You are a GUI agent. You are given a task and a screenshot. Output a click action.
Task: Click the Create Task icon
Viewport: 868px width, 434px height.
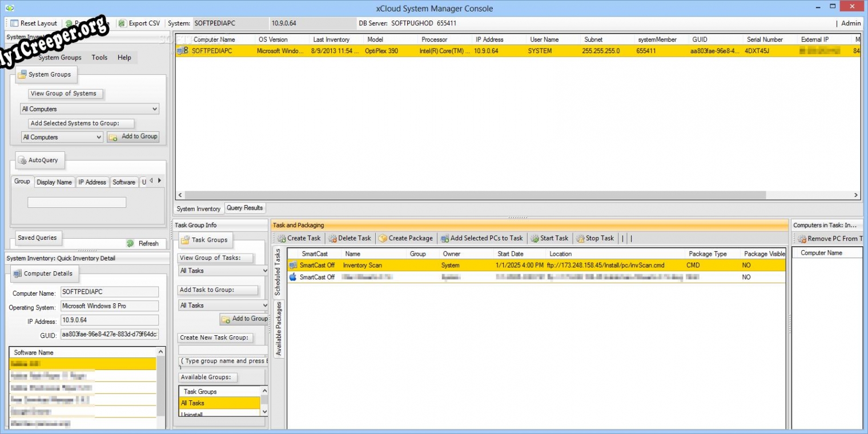point(282,238)
